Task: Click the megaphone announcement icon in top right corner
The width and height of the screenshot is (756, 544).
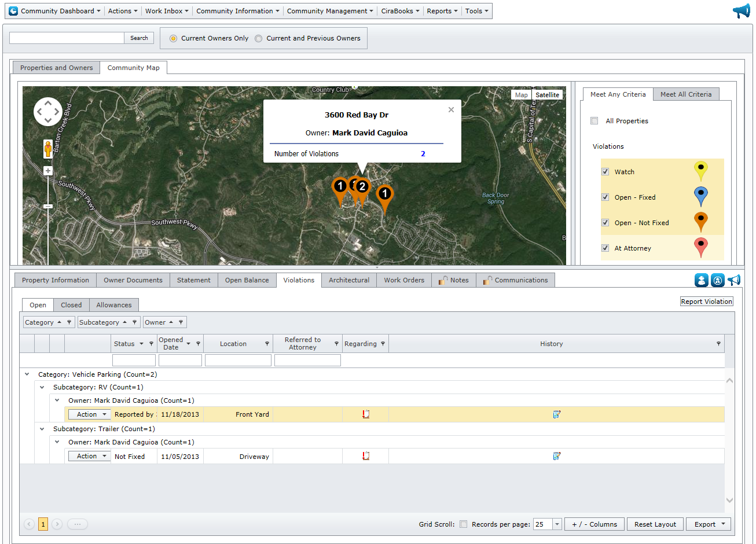Action: click(x=742, y=10)
